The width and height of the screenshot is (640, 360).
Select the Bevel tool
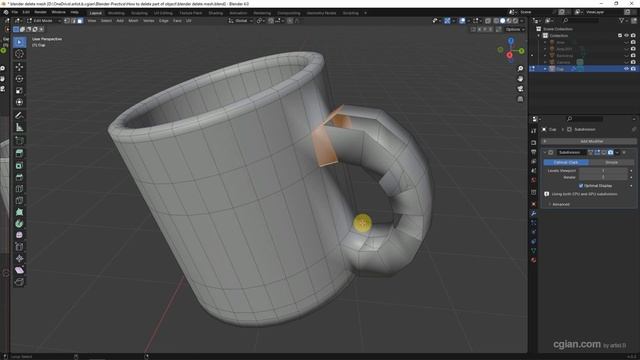pos(19,177)
